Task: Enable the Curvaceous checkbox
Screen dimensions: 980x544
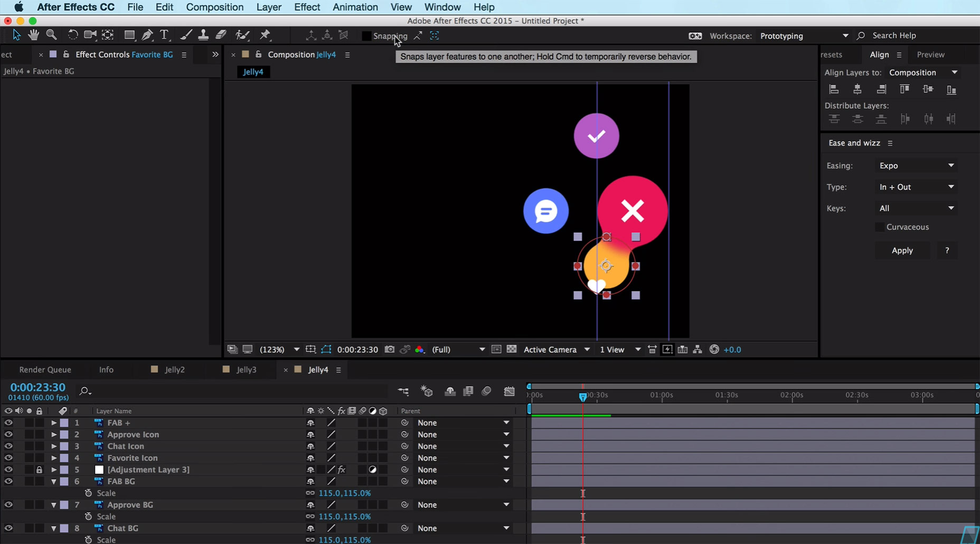Action: coord(880,227)
